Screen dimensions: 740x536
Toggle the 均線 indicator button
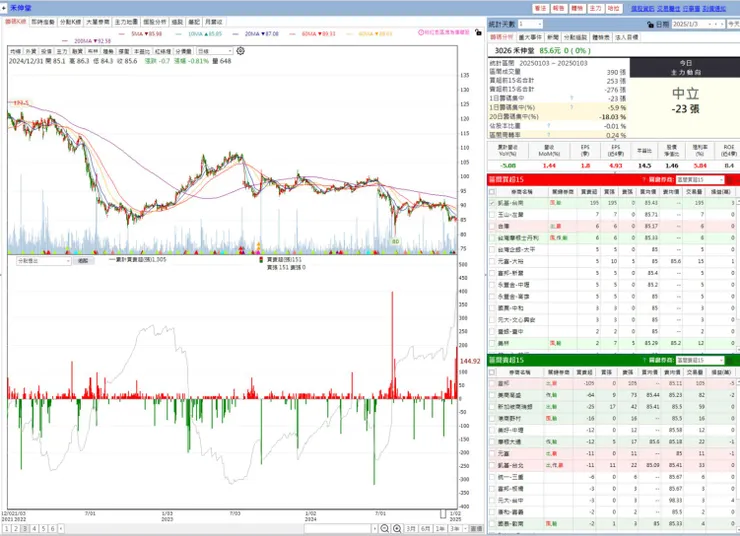click(16, 51)
